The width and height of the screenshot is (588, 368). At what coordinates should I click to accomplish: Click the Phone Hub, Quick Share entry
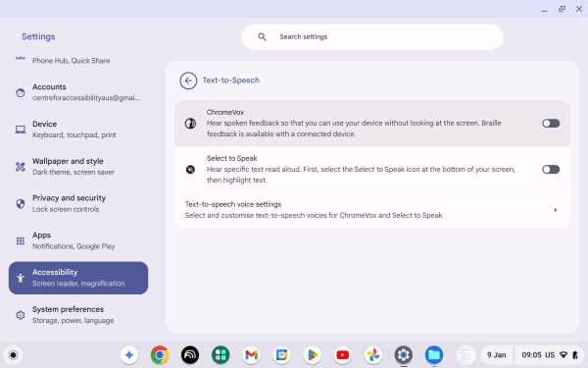click(71, 61)
